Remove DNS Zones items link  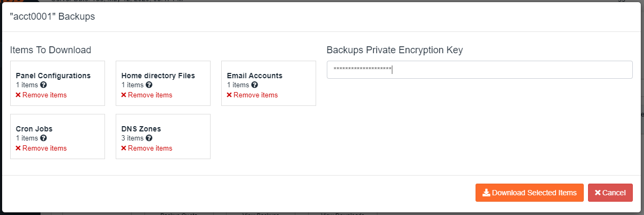(147, 148)
